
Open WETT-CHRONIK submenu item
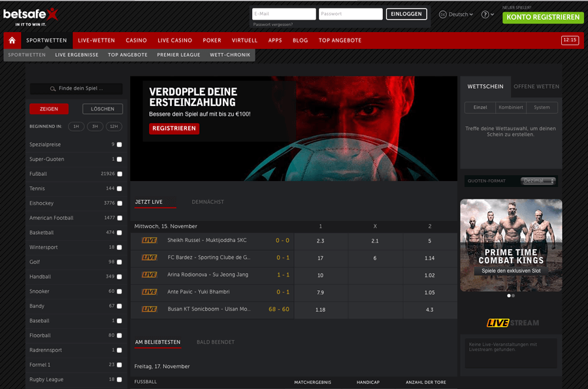pos(230,55)
